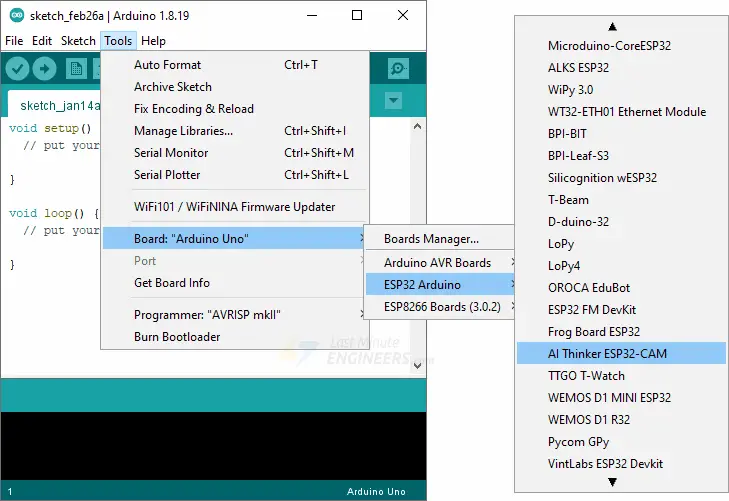
Task: Select OROCA EduBot board
Action: point(621,288)
